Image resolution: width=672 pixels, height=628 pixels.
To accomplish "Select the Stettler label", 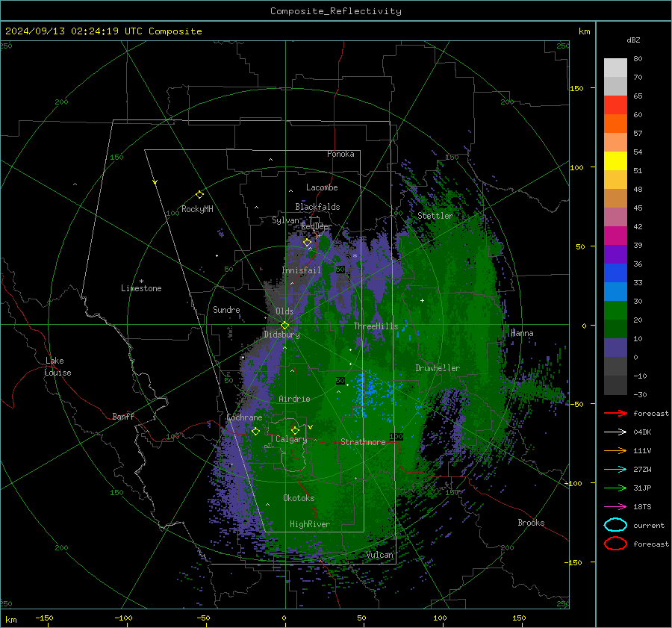I will click(x=435, y=216).
